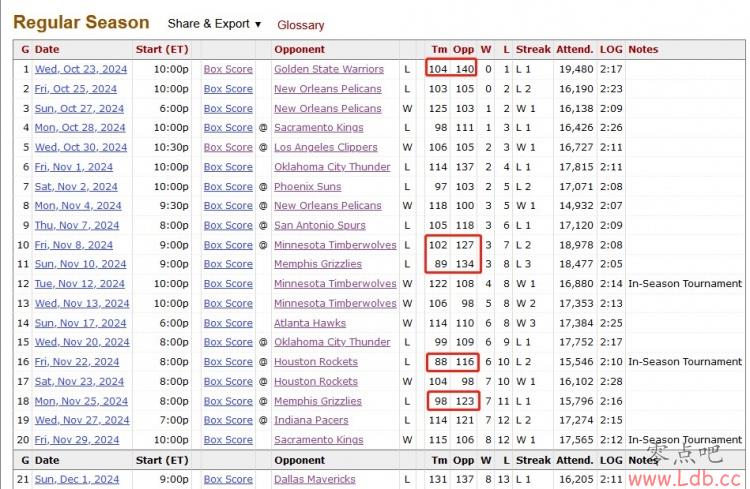Open Sacramento Kings link in game 20 row
This screenshot has height=489, width=750.
[319, 440]
